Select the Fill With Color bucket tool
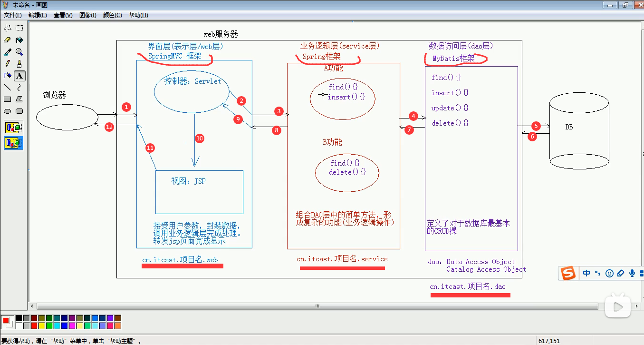 point(19,39)
